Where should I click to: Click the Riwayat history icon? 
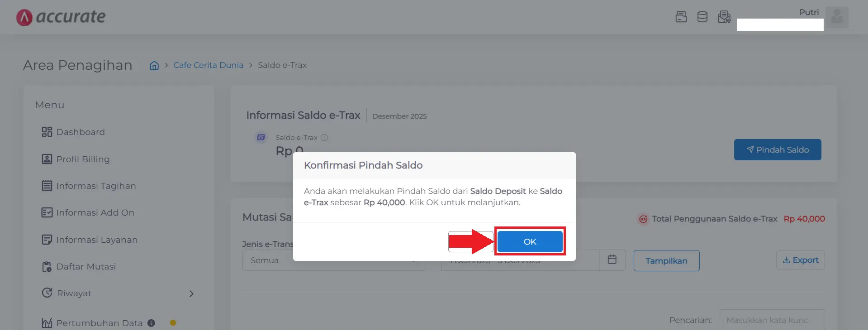[x=47, y=293]
